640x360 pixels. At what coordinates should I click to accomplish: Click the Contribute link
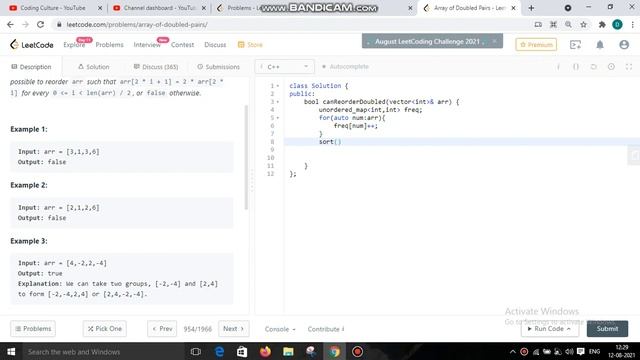(x=326, y=329)
